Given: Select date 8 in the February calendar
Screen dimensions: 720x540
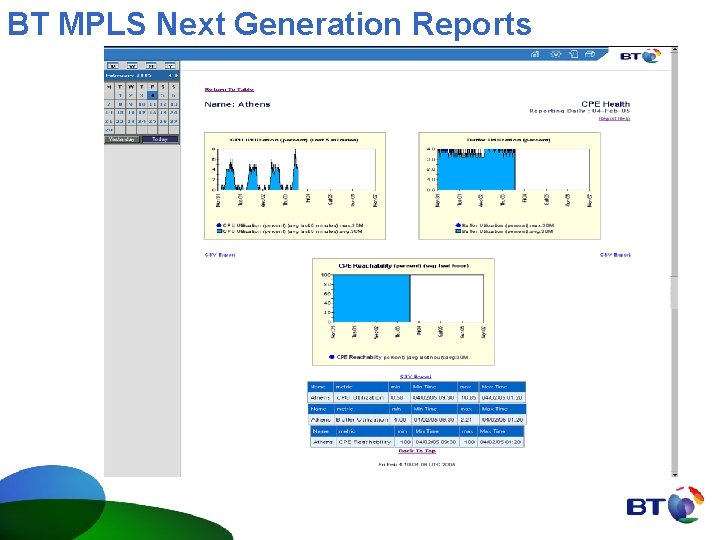Looking at the screenshot, I should 120,104.
